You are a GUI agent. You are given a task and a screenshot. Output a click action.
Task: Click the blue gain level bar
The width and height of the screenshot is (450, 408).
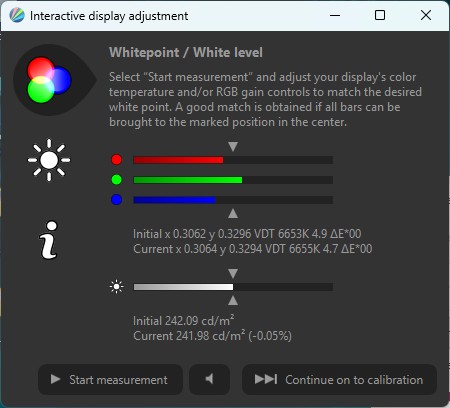233,200
